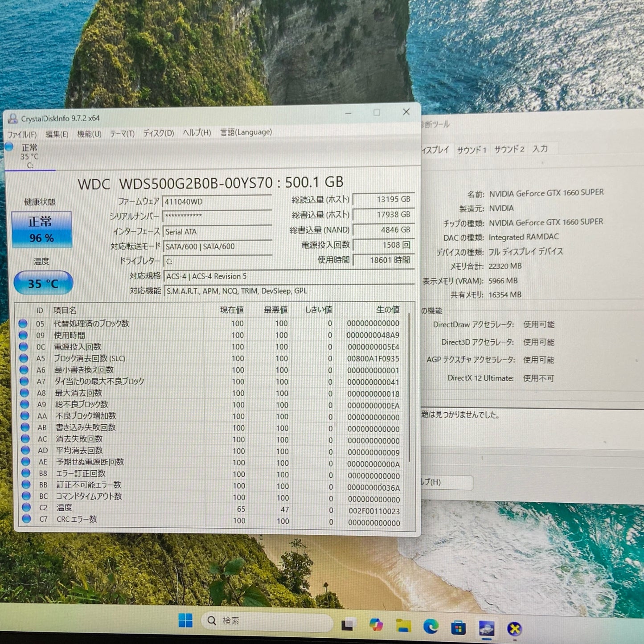Click raw value 00800A1F0935

373,359
